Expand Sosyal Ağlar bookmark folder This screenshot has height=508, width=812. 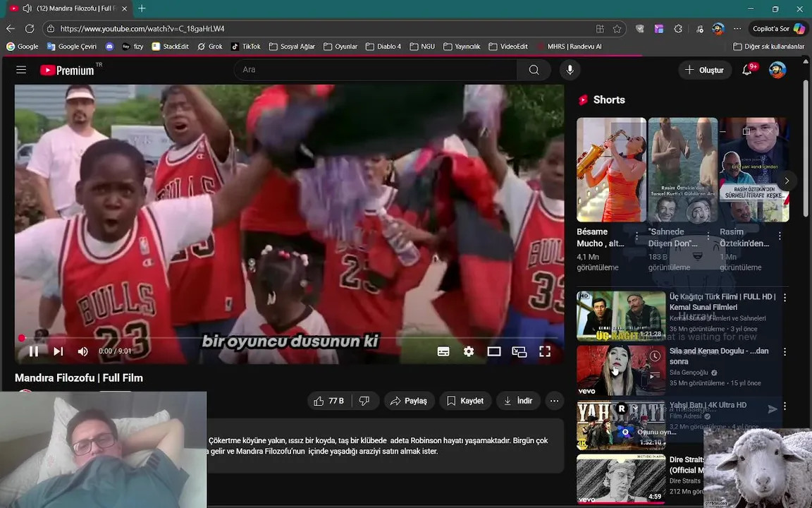pos(292,47)
